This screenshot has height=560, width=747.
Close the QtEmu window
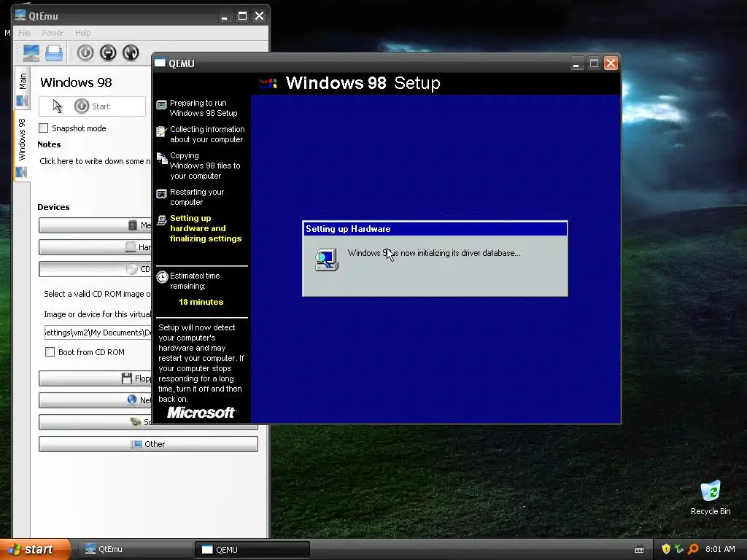(259, 16)
